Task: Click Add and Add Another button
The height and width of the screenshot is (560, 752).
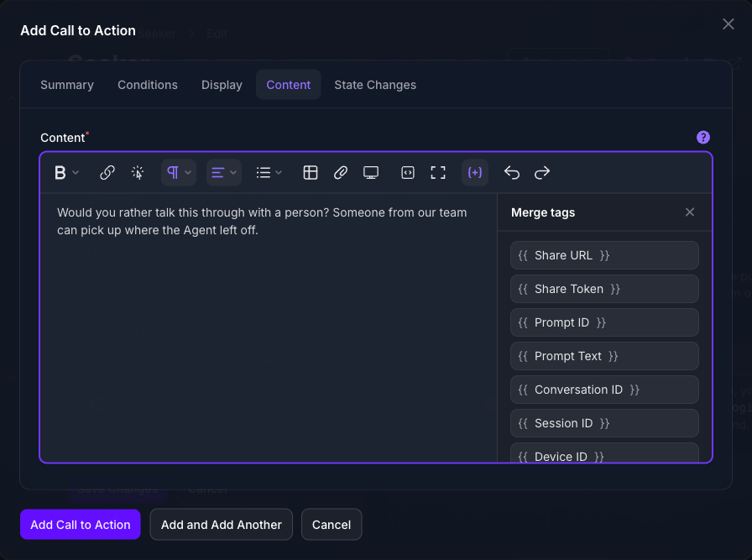Action: point(221,525)
